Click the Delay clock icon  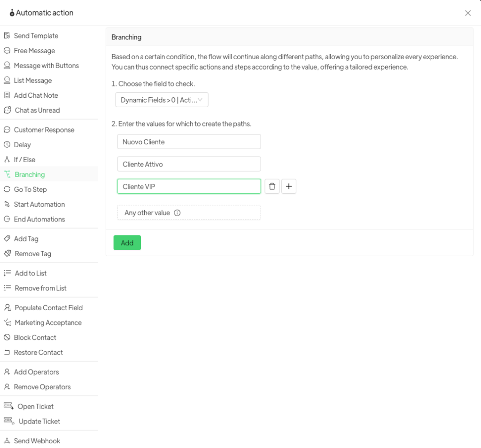tap(7, 145)
